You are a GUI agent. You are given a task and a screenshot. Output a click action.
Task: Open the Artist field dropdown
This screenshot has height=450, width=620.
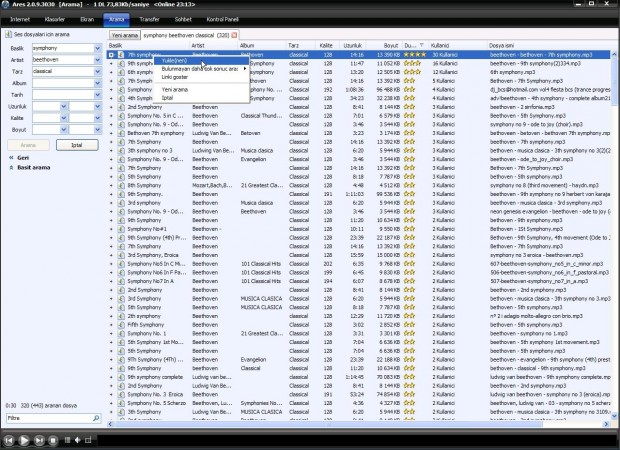pyautogui.click(x=97, y=60)
